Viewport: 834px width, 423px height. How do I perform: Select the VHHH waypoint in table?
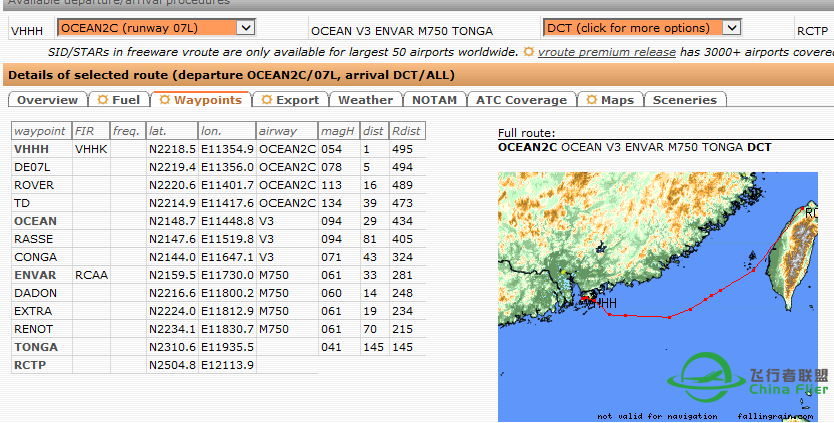pos(31,149)
